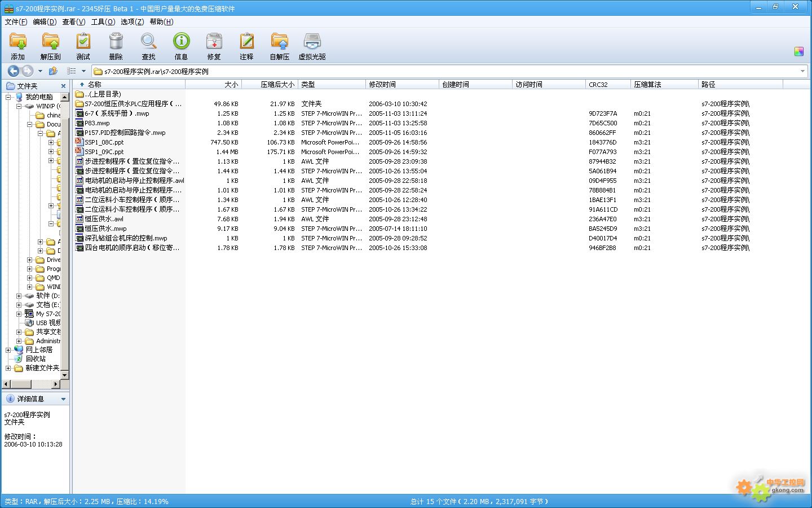
Task: Select file 深孔钻组合机床的控制.mwp
Action: pos(126,238)
